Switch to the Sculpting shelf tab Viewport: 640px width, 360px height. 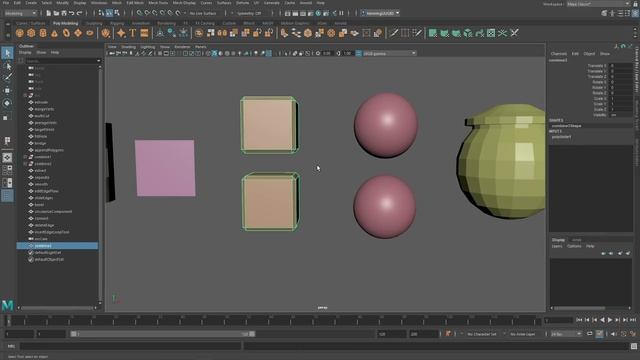(x=94, y=23)
